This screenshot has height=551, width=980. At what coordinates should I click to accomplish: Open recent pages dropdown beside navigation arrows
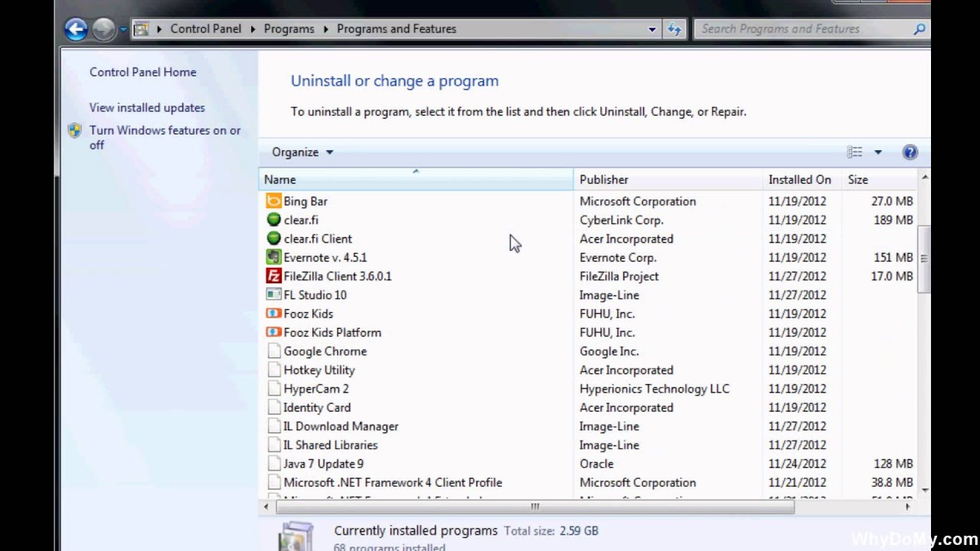(x=122, y=30)
